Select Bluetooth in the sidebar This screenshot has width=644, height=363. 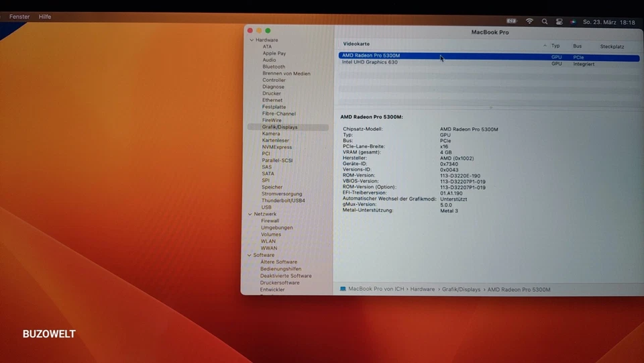coord(274,66)
